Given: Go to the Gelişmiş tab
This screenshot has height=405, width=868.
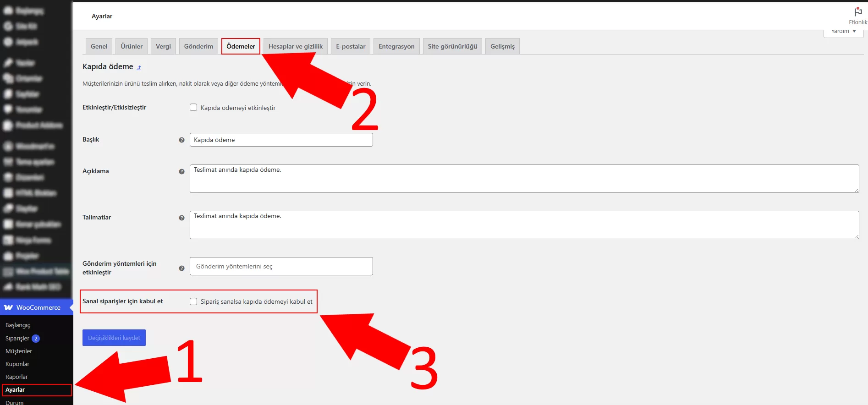Looking at the screenshot, I should point(502,46).
